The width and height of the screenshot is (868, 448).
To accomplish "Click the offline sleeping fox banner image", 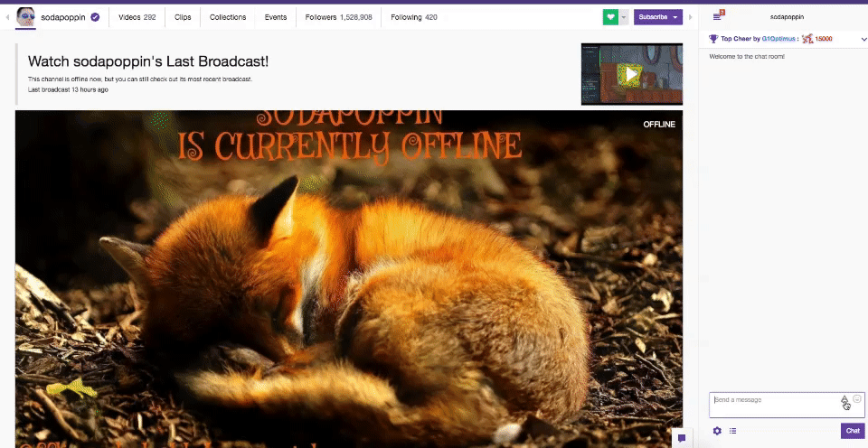I will pyautogui.click(x=349, y=279).
